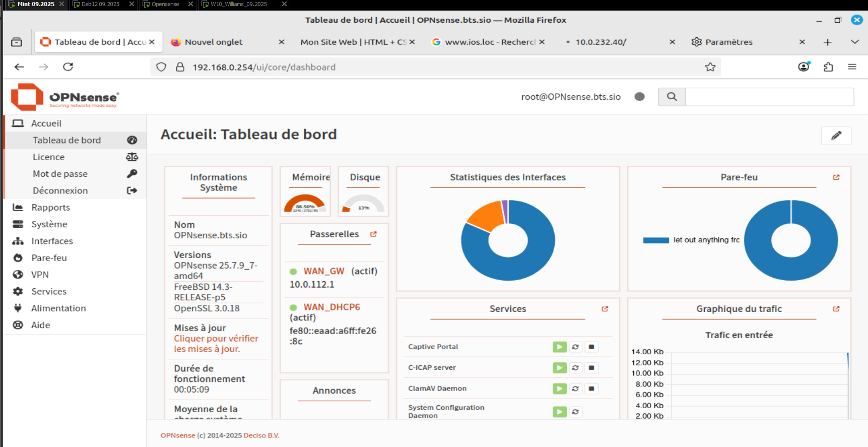Viewport: 868px width, 447px height.
Task: Start the ClamAV Daemon service
Action: (x=559, y=389)
